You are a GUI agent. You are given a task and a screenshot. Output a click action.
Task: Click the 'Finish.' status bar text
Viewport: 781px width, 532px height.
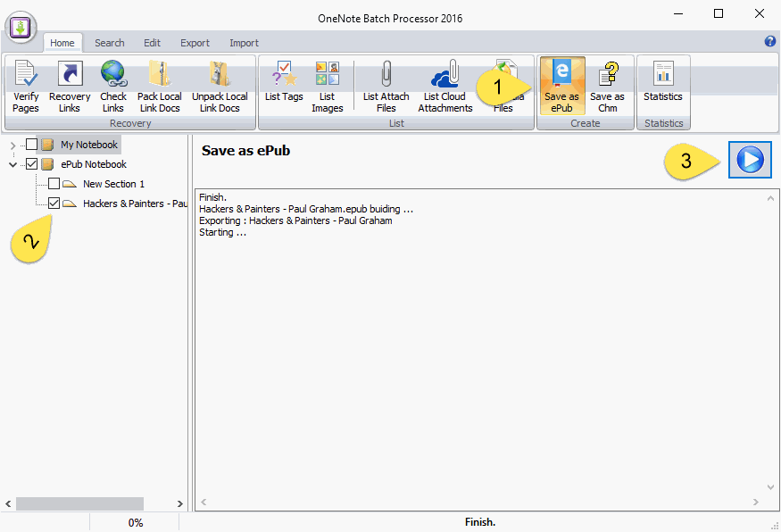click(480, 522)
